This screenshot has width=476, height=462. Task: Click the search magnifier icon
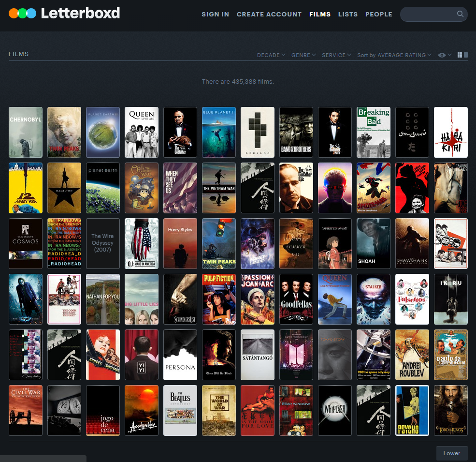(460, 14)
